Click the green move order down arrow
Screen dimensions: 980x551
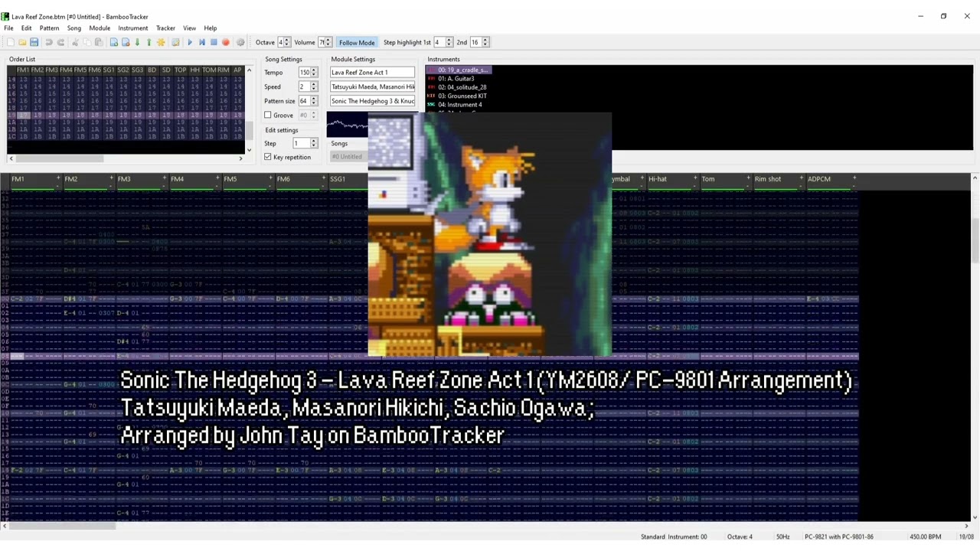(137, 43)
